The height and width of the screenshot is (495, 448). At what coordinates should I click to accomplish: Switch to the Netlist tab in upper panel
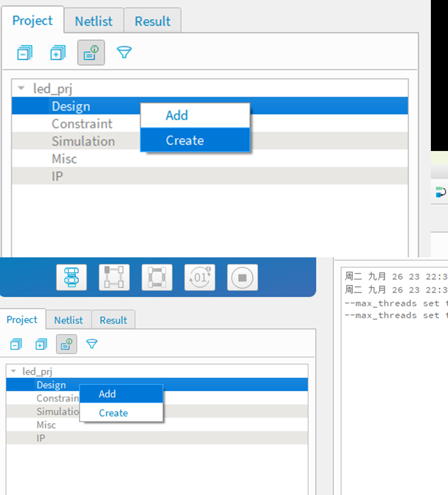click(x=94, y=21)
